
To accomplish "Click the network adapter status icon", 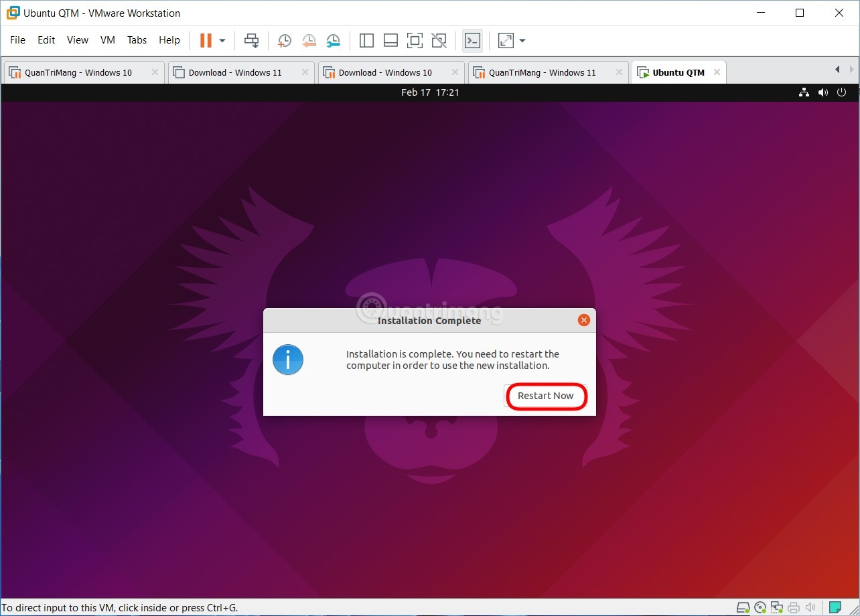I will 778,608.
